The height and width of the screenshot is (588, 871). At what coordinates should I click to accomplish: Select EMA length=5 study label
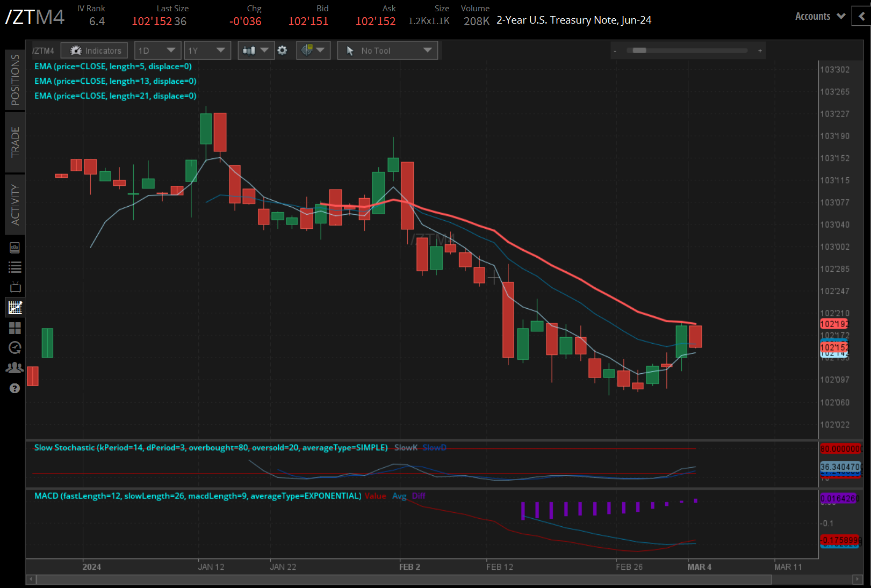[x=113, y=67]
